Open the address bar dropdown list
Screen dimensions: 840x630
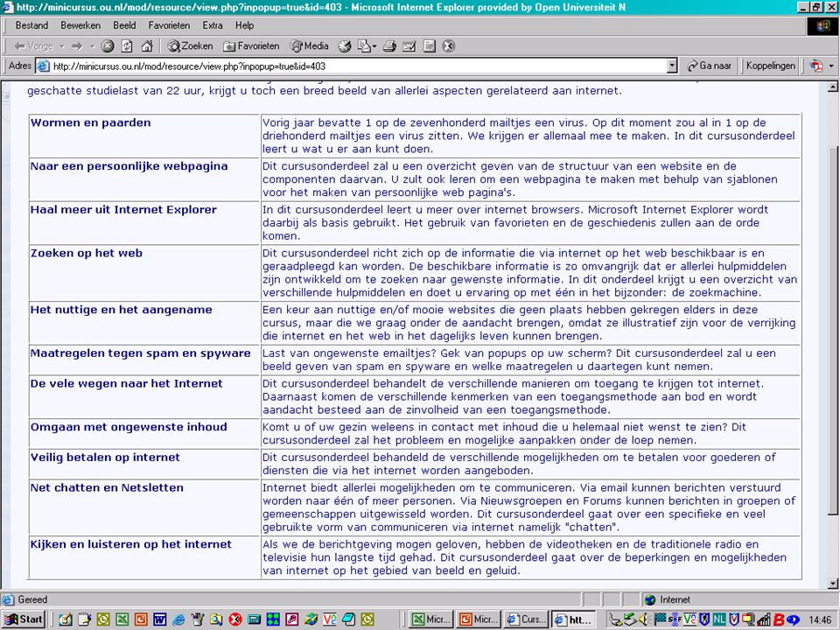coord(672,66)
